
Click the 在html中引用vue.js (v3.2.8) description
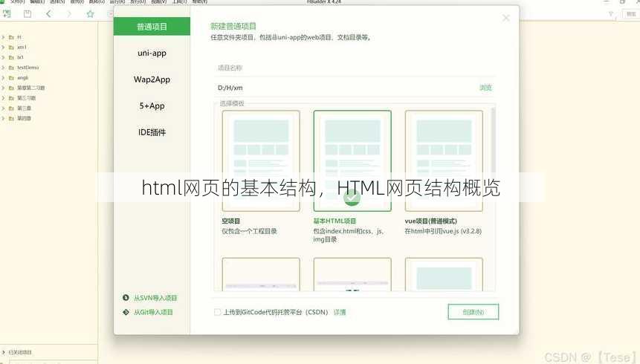[x=443, y=231]
